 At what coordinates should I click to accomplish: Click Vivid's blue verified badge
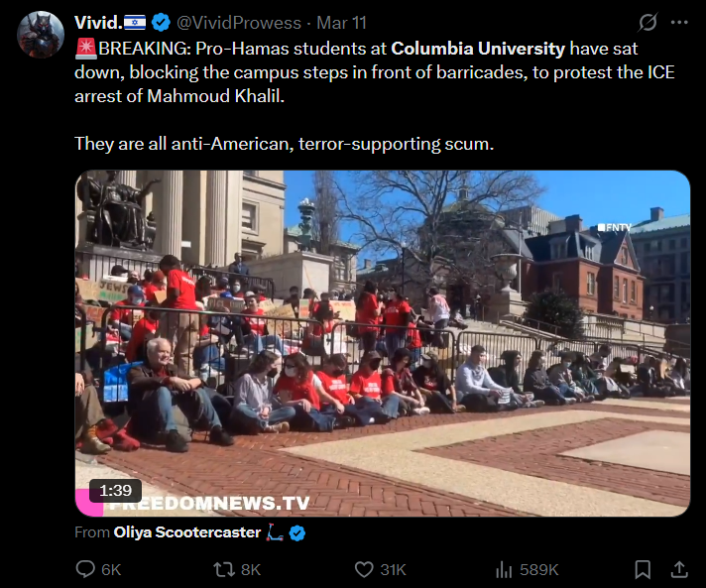(x=161, y=23)
